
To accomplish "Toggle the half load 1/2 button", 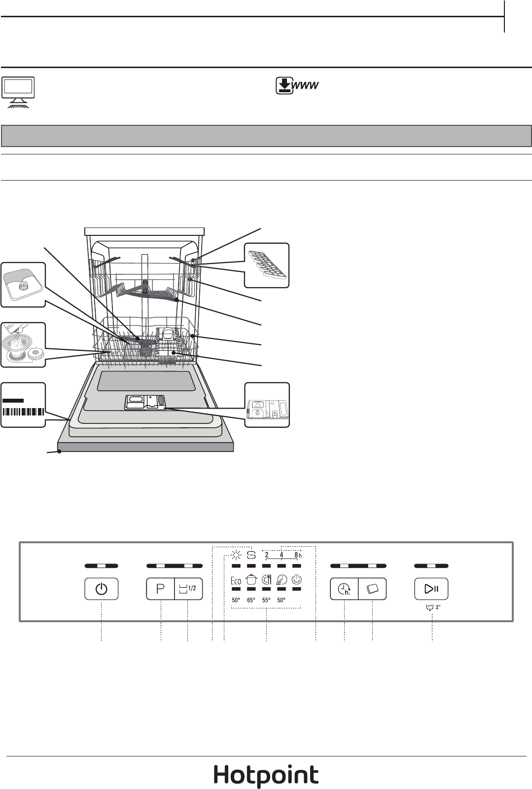I will 188,589.
